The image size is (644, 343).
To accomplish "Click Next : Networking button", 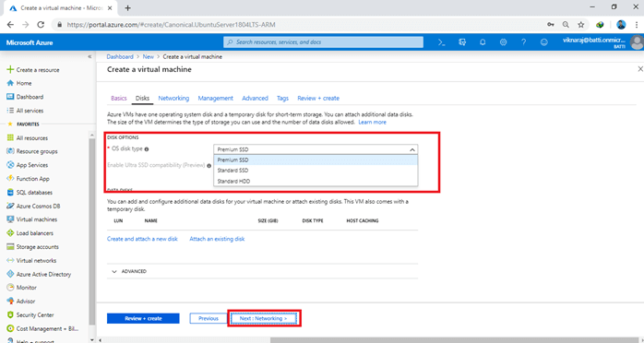I will pos(263,318).
